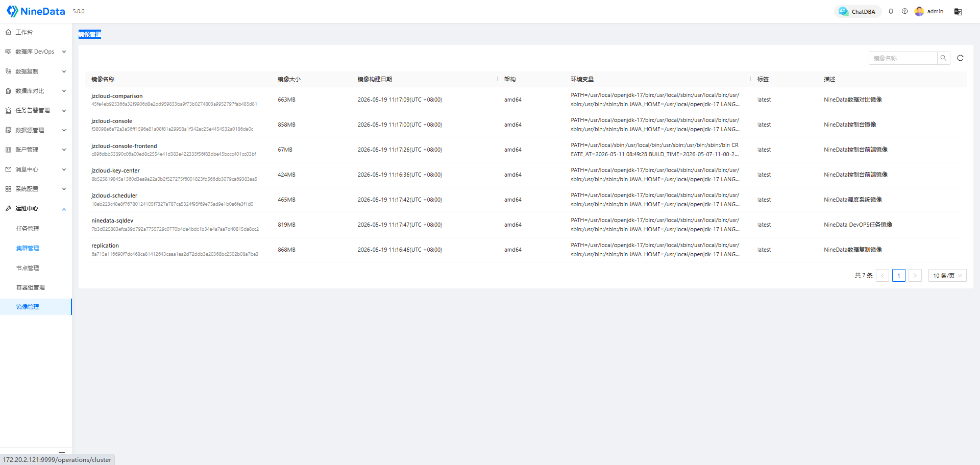The height and width of the screenshot is (465, 980).
Task: Go to the next page arrow
Action: point(915,276)
